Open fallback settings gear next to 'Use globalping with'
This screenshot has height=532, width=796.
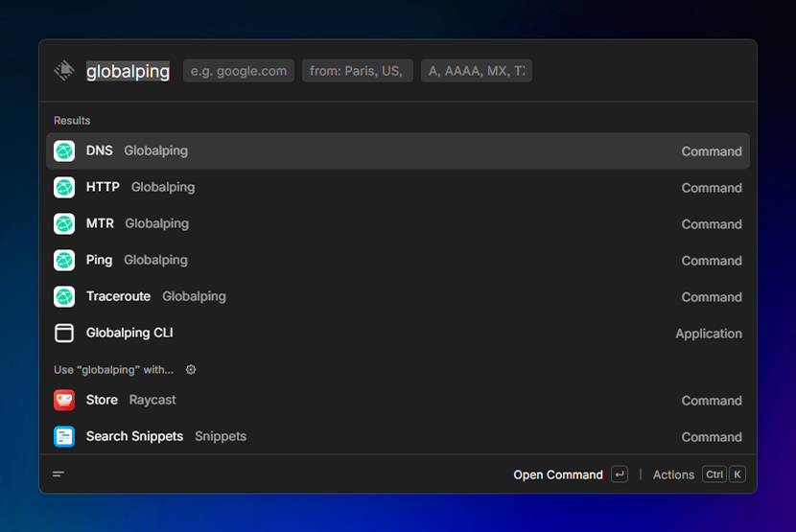[191, 370]
